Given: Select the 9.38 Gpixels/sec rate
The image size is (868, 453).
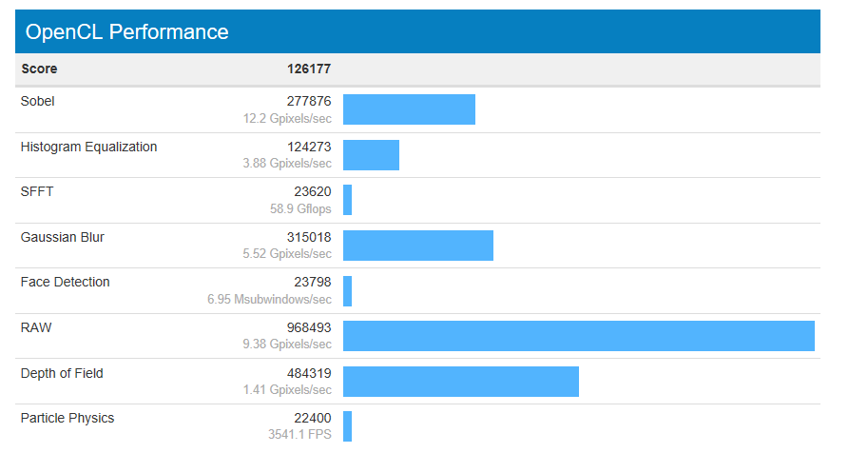Looking at the screenshot, I should pos(287,345).
